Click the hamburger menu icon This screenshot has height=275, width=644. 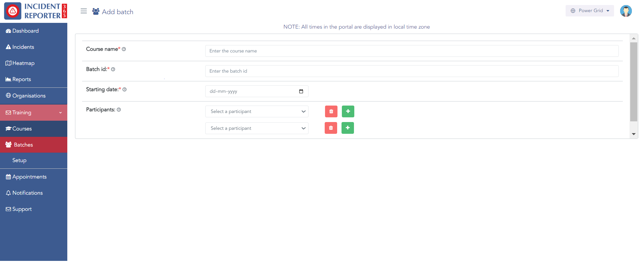click(84, 11)
